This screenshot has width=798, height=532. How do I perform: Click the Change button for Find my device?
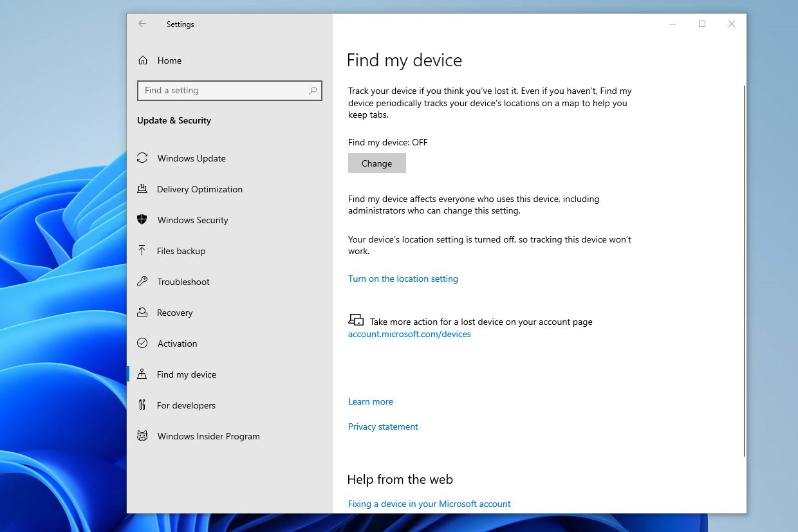[x=376, y=163]
